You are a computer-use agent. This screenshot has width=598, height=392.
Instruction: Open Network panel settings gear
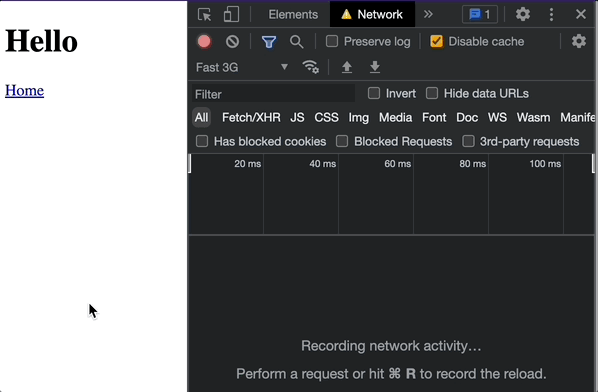(x=579, y=41)
